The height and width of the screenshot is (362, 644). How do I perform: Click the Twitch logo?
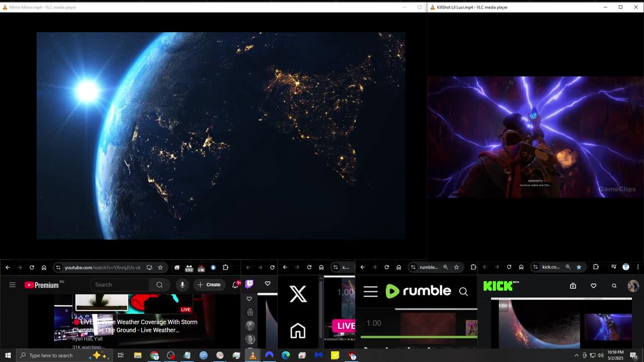click(x=249, y=284)
